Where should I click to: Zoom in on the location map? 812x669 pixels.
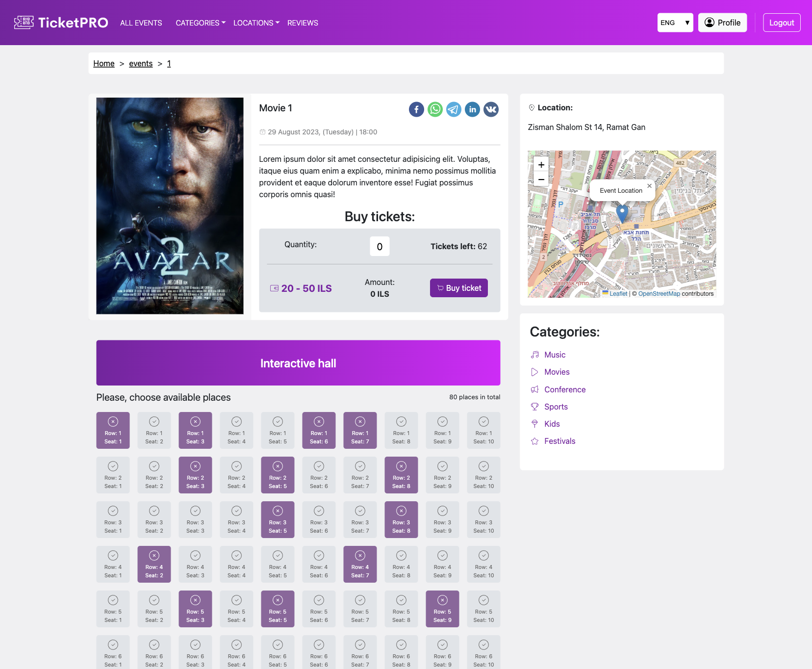coord(541,165)
